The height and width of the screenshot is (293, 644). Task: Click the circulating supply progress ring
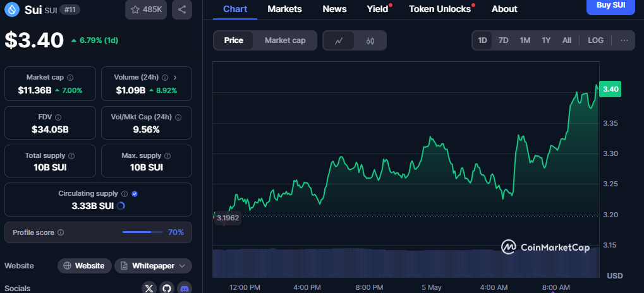(121, 206)
